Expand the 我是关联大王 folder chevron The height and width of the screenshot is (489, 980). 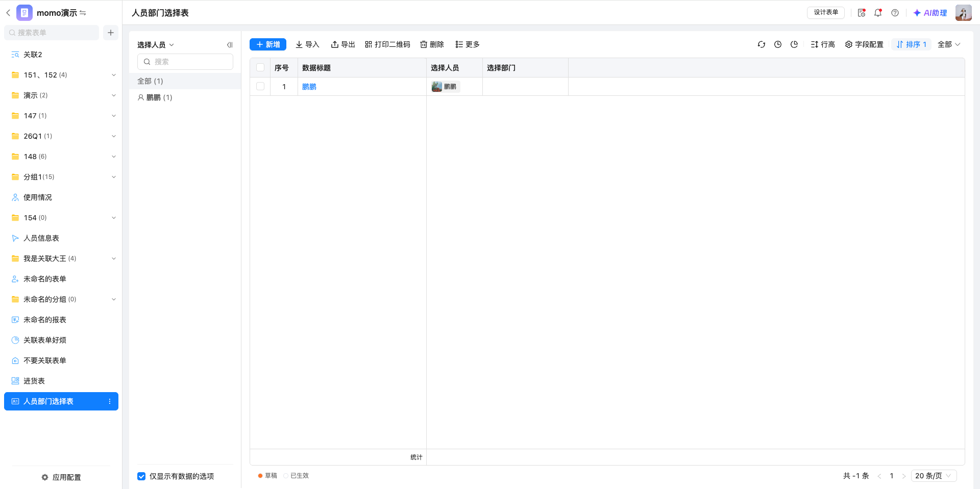pos(114,259)
